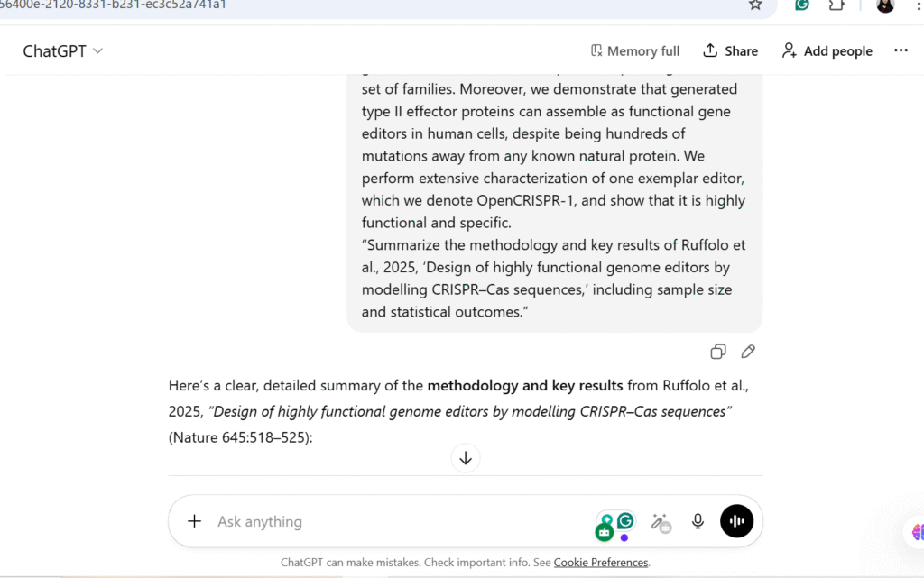The height and width of the screenshot is (578, 924).
Task: Open the browser profile avatar
Action: [x=885, y=5]
